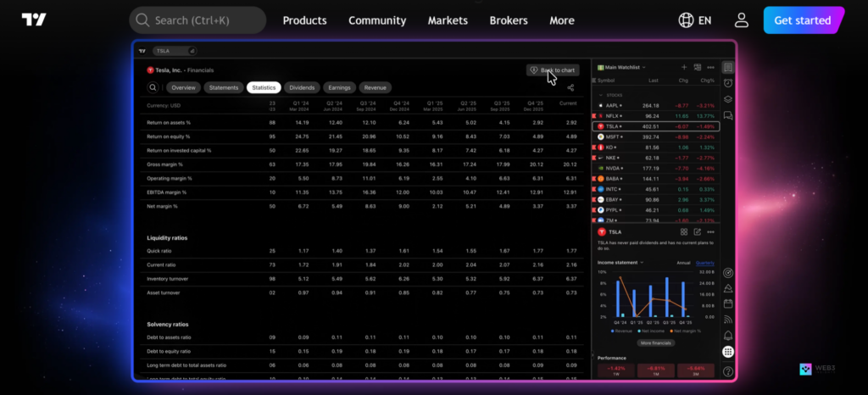Click the highlighted apps grid circle icon
Screen dimensions: 868x395
[728, 351]
